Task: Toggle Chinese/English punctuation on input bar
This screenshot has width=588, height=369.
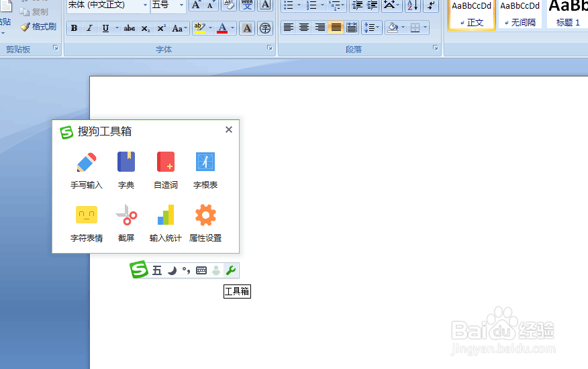Action: tap(187, 270)
